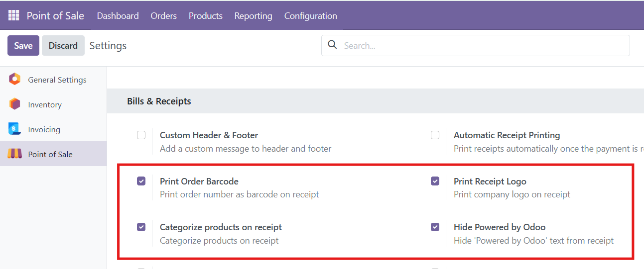Image resolution: width=644 pixels, height=269 pixels.
Task: Uncheck Print Order Barcode option
Action: coord(141,181)
